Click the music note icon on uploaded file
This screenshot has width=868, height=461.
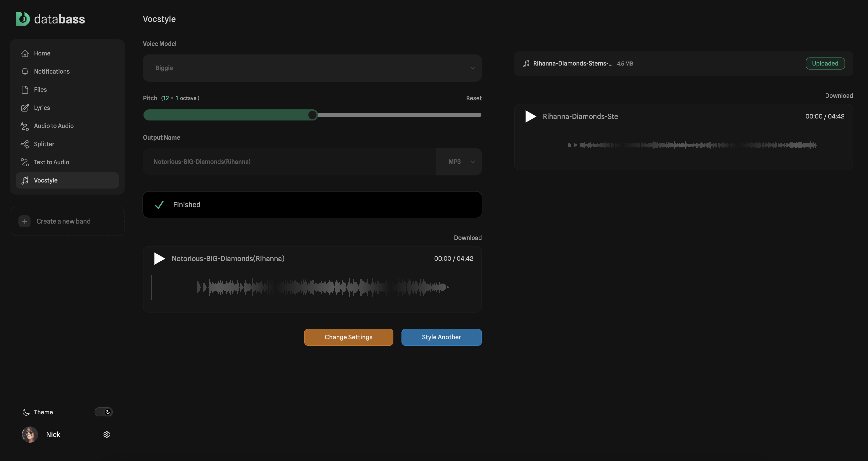pos(526,64)
